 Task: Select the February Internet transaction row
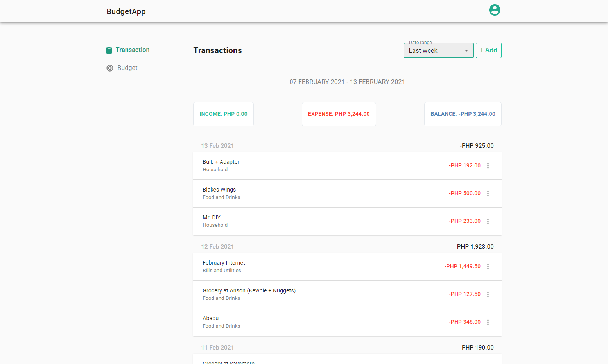(x=313, y=267)
